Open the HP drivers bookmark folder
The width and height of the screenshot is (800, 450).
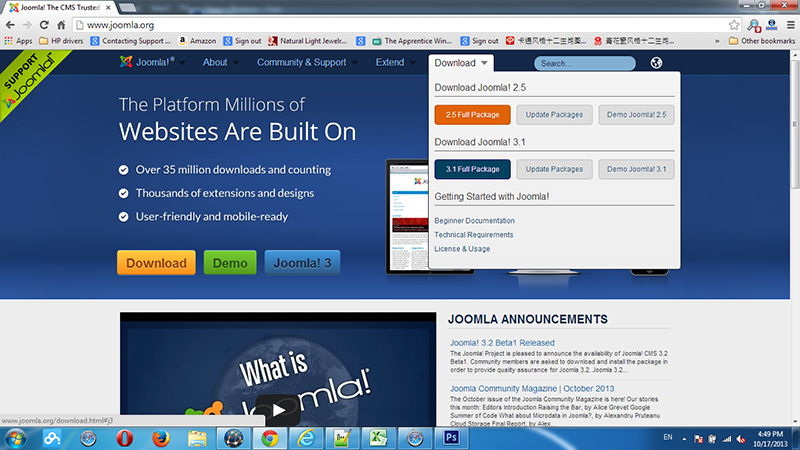pos(61,41)
